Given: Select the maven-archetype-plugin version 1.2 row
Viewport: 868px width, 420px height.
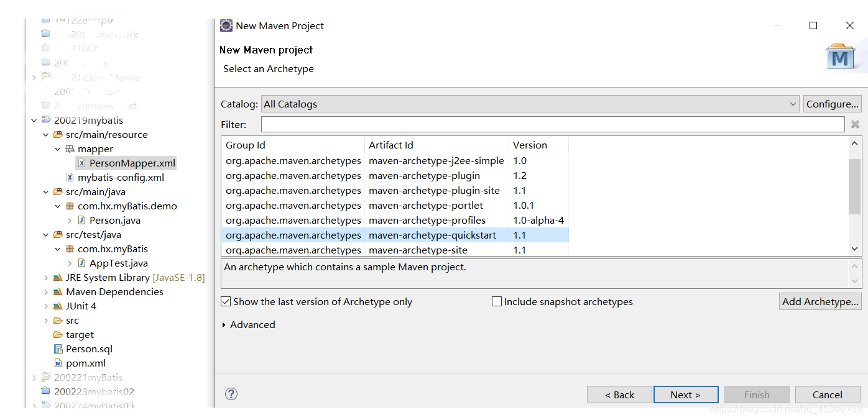Looking at the screenshot, I should tap(395, 175).
